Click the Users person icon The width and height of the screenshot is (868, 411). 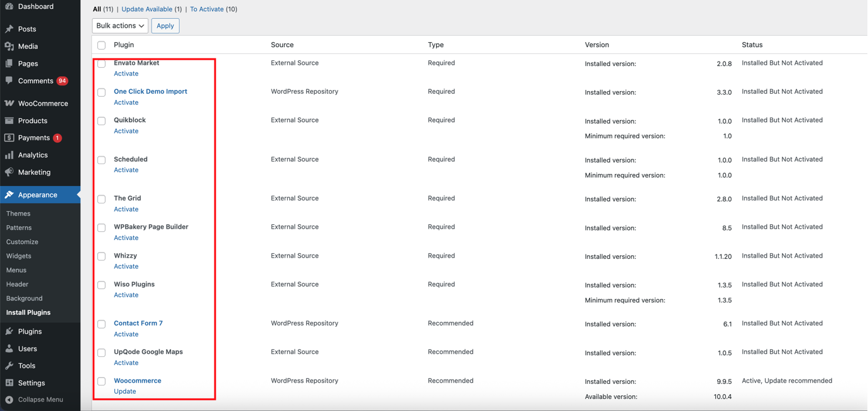point(9,349)
